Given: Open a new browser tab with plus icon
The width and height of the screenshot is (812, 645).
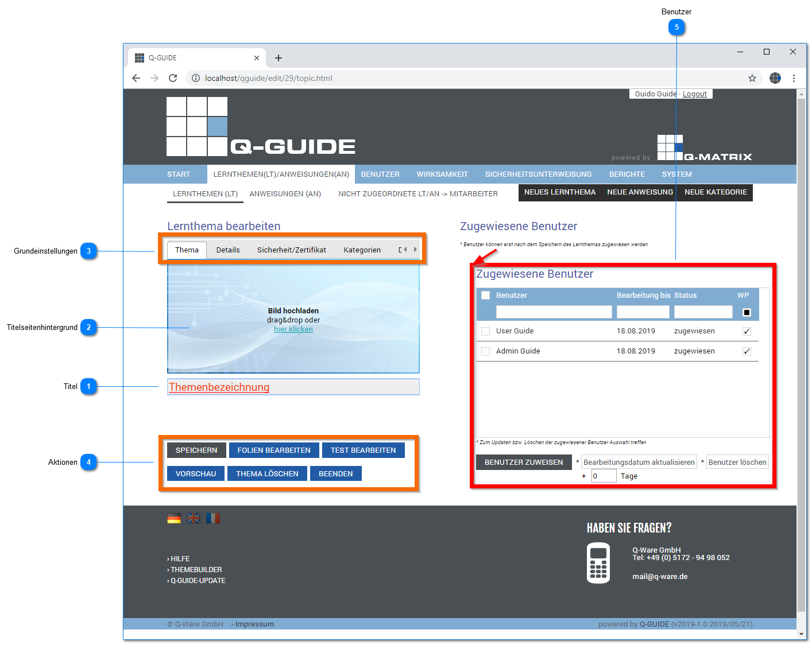Looking at the screenshot, I should (x=279, y=58).
